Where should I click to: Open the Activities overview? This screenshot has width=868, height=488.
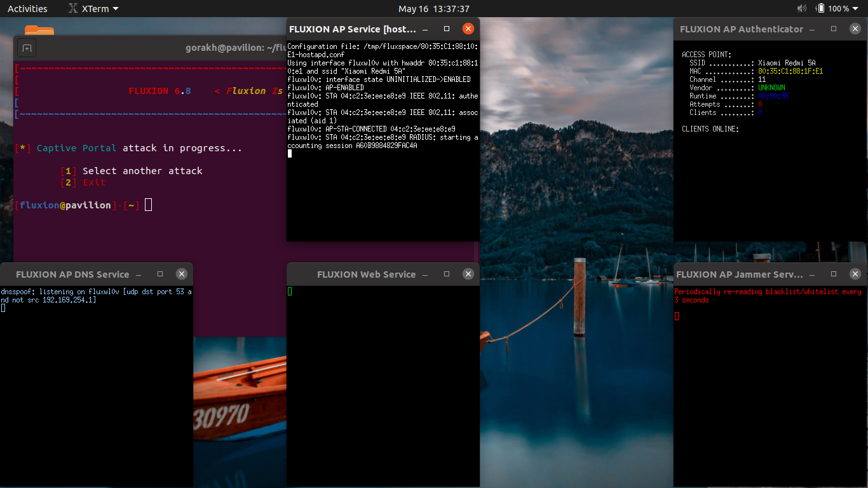point(27,9)
